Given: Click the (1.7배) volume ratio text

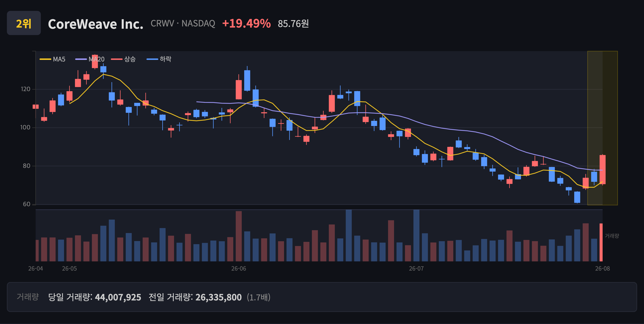Looking at the screenshot, I should pyautogui.click(x=259, y=297).
